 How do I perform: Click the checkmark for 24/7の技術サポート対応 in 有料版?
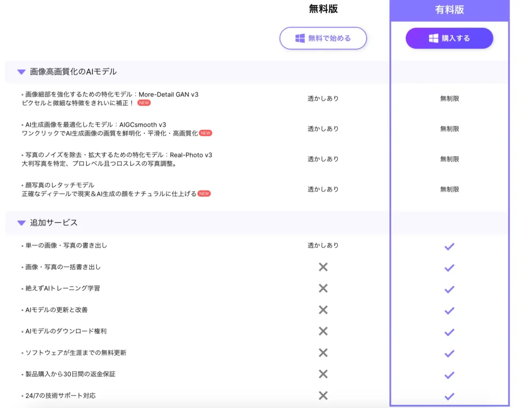(x=449, y=395)
